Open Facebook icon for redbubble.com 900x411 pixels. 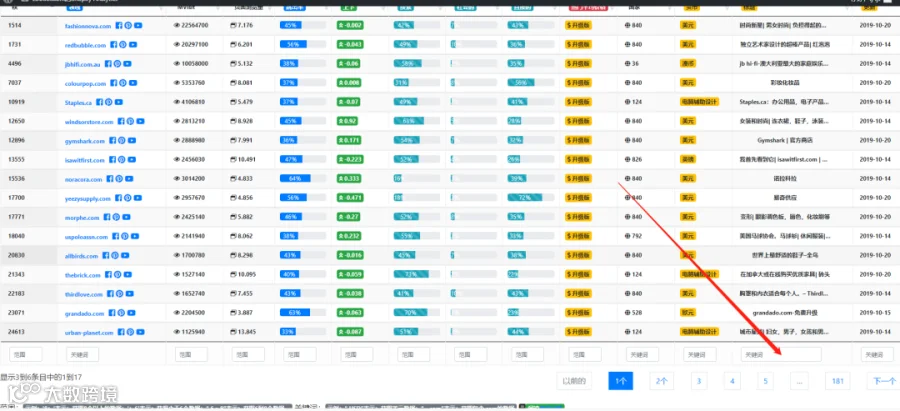pos(113,45)
